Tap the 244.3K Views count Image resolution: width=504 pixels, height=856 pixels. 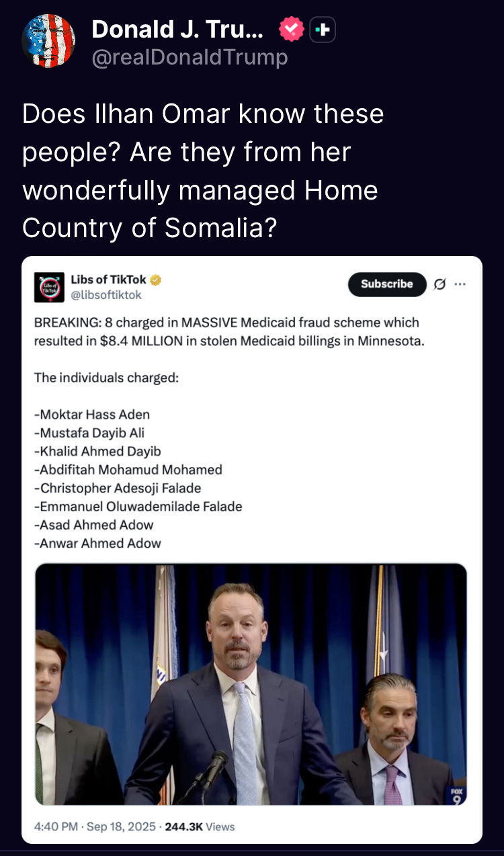pos(200,826)
